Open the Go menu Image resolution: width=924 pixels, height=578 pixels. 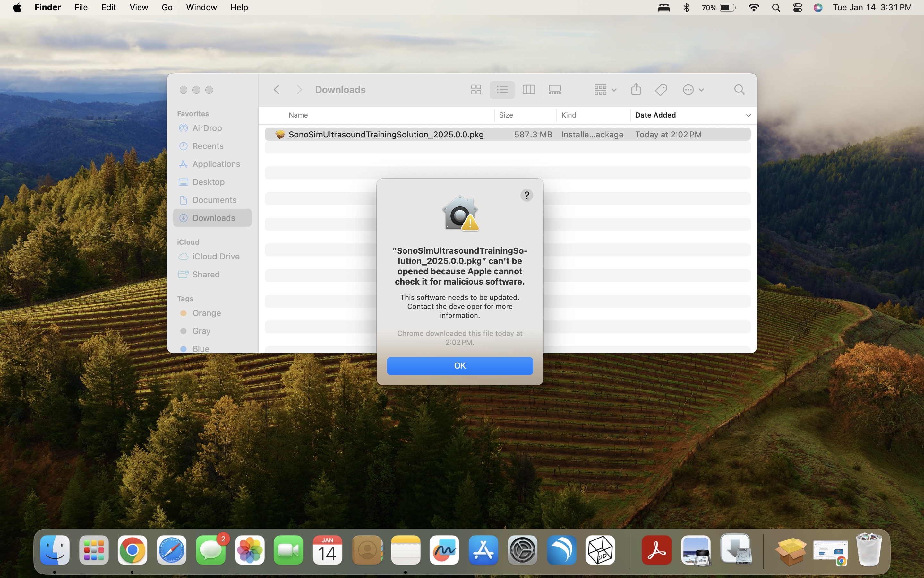(x=167, y=8)
